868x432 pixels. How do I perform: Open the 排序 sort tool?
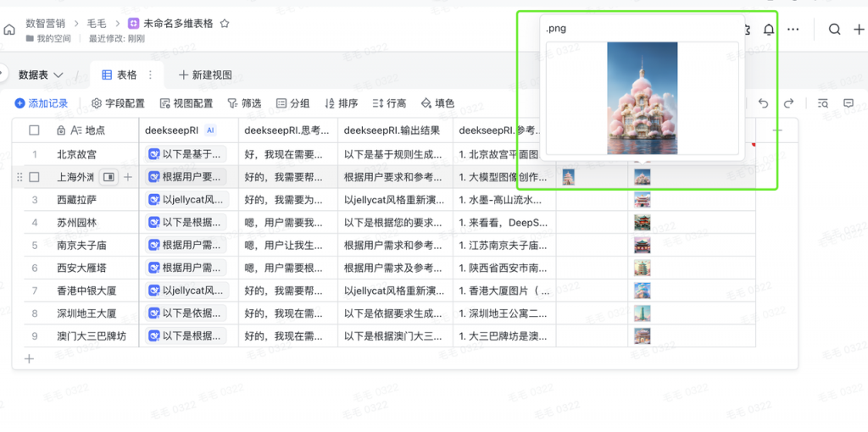341,102
